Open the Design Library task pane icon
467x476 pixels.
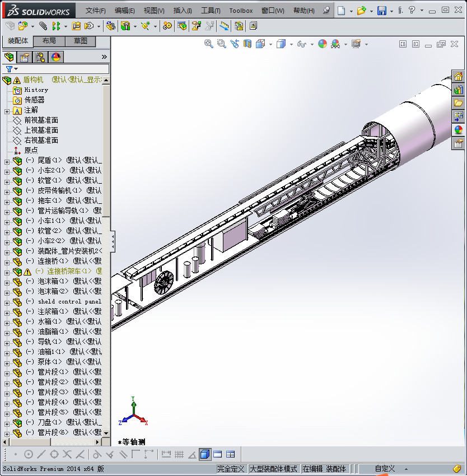point(458,90)
